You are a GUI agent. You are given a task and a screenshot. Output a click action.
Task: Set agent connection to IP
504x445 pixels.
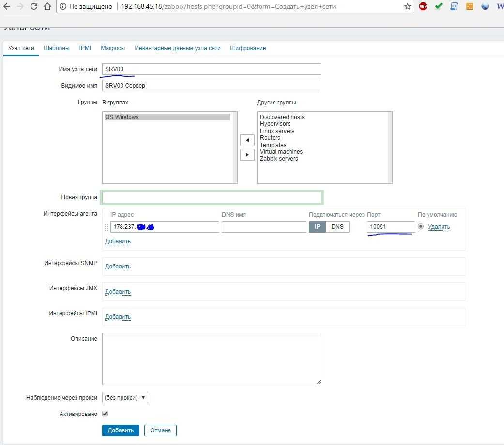point(318,226)
